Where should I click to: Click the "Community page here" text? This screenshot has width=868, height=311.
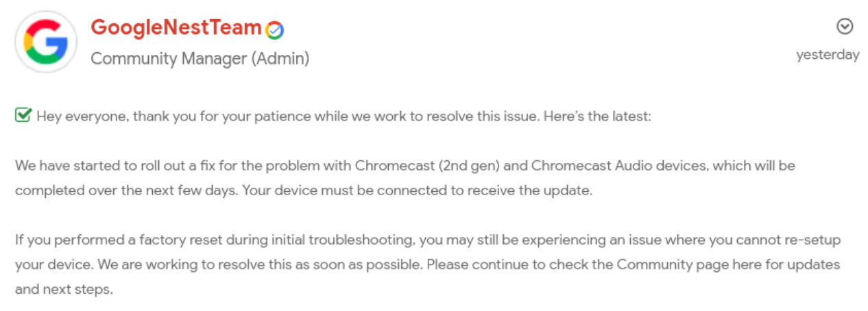pos(686,264)
